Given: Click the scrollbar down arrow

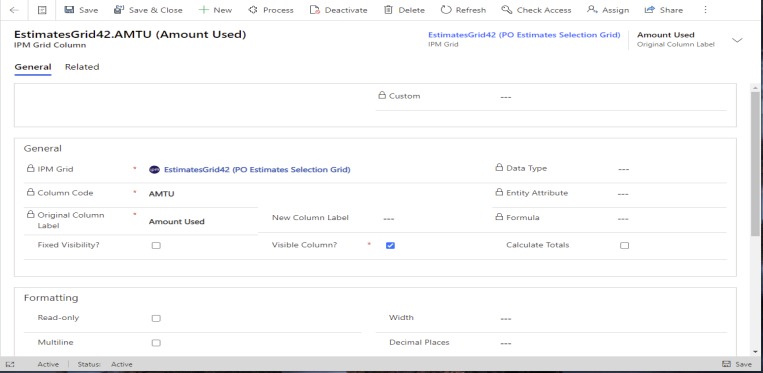Looking at the screenshot, I should point(755,351).
